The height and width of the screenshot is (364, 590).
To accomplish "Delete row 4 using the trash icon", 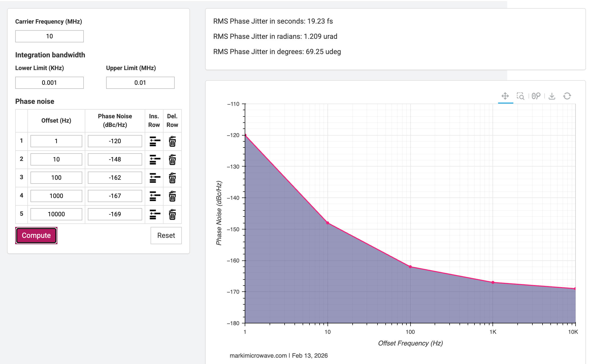I will click(172, 196).
